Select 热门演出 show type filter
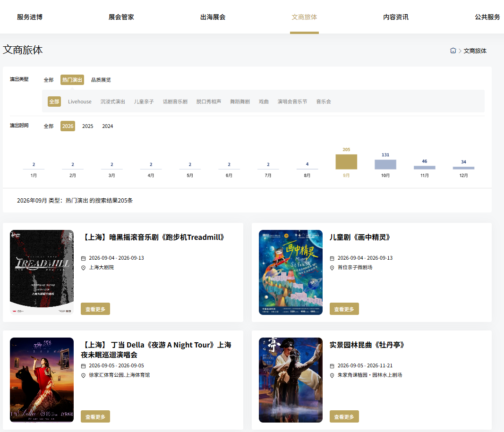Screen dimensions: 504x432 (x=72, y=80)
